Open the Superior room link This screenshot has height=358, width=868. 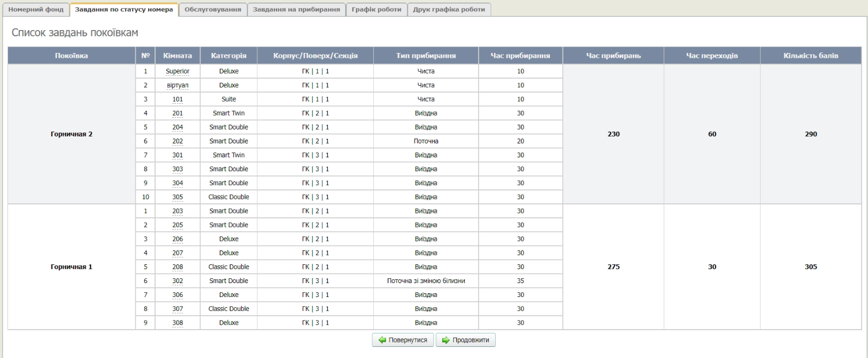pos(178,72)
